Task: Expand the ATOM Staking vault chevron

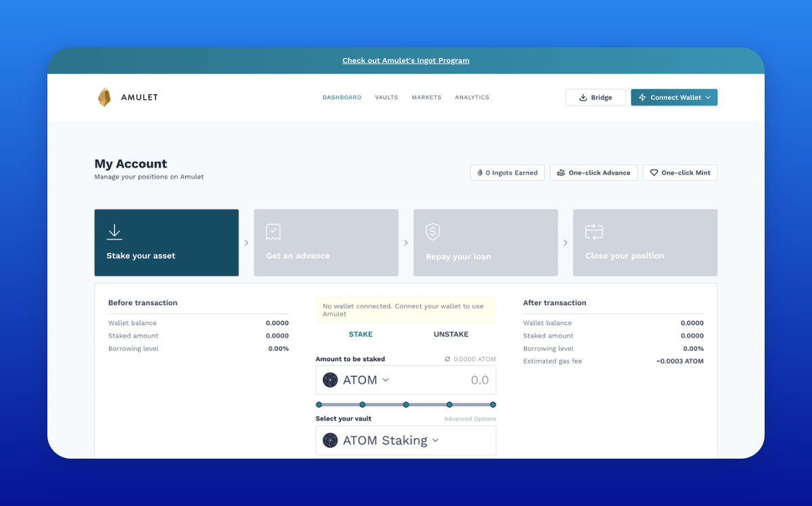Action: pyautogui.click(x=435, y=440)
